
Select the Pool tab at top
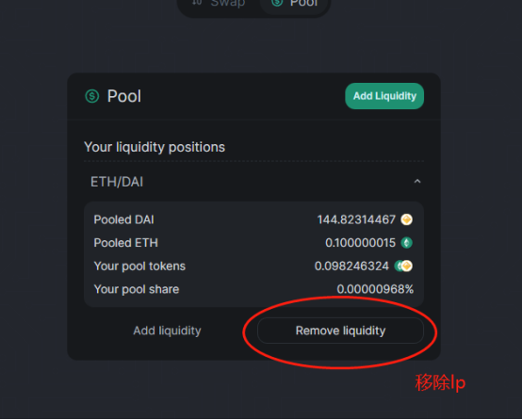tap(295, 4)
